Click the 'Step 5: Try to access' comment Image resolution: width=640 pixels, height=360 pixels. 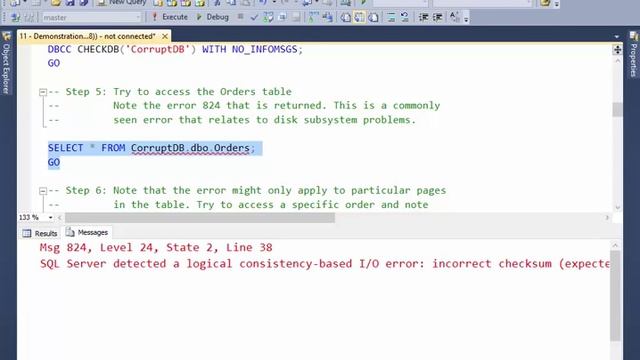178,91
